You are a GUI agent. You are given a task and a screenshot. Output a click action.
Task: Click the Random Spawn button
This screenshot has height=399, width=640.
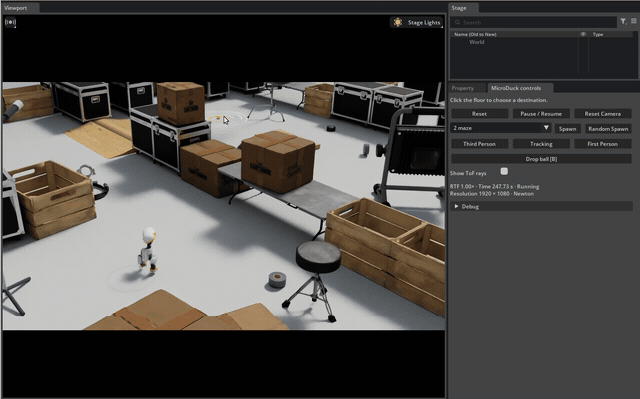point(608,129)
